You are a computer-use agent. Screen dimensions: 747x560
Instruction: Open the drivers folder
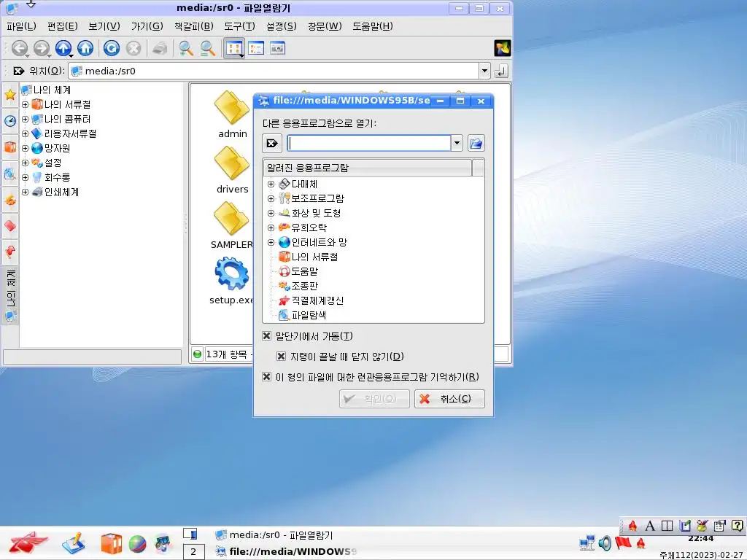tap(233, 170)
